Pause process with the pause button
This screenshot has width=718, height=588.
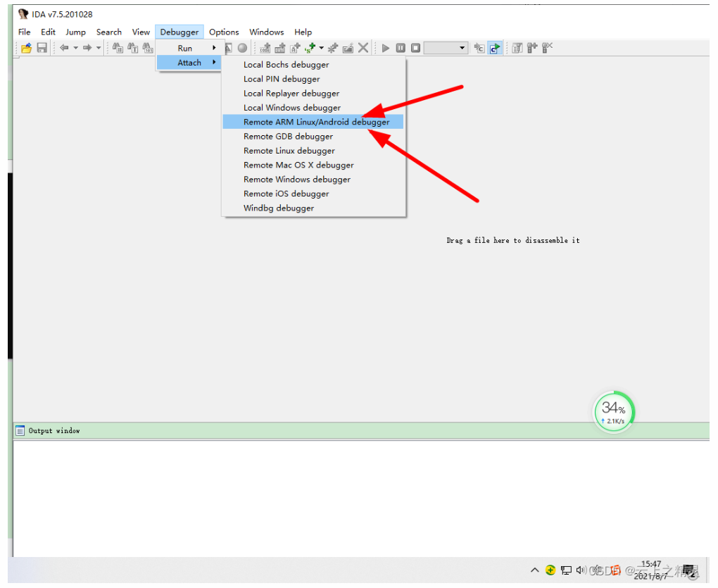tap(401, 48)
